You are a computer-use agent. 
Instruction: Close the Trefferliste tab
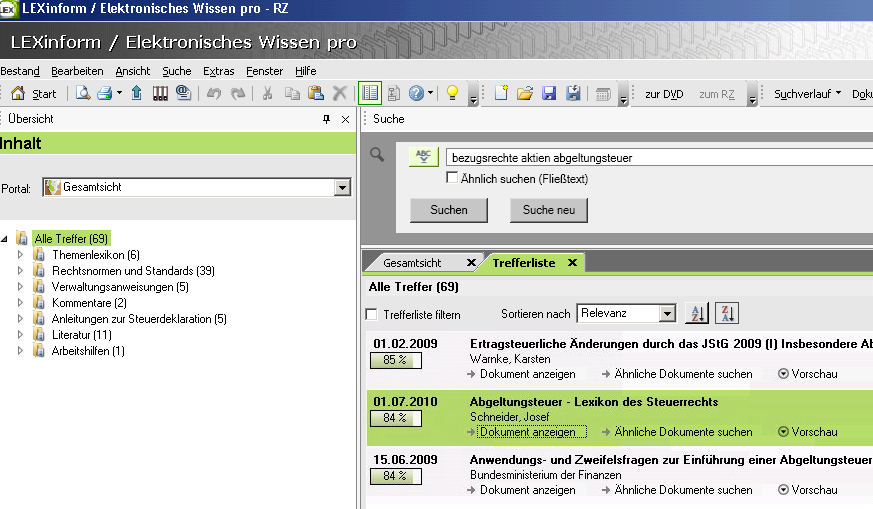click(572, 262)
